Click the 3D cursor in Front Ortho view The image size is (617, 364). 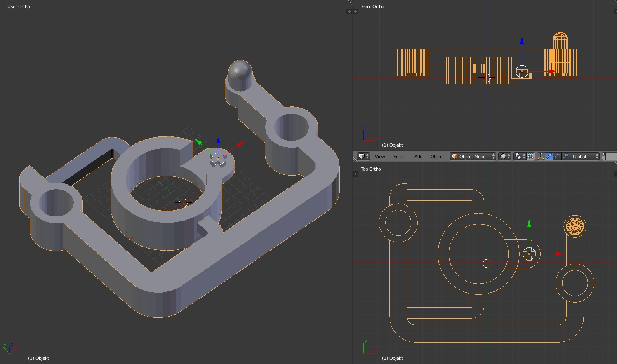click(487, 77)
